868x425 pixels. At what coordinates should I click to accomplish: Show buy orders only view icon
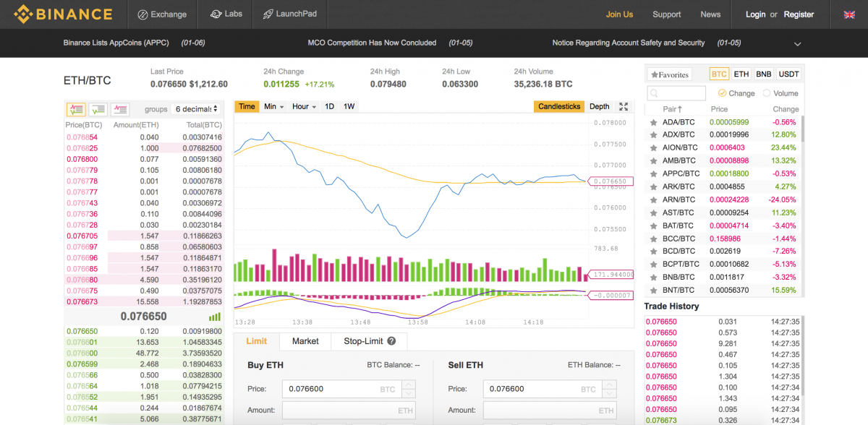tap(98, 109)
